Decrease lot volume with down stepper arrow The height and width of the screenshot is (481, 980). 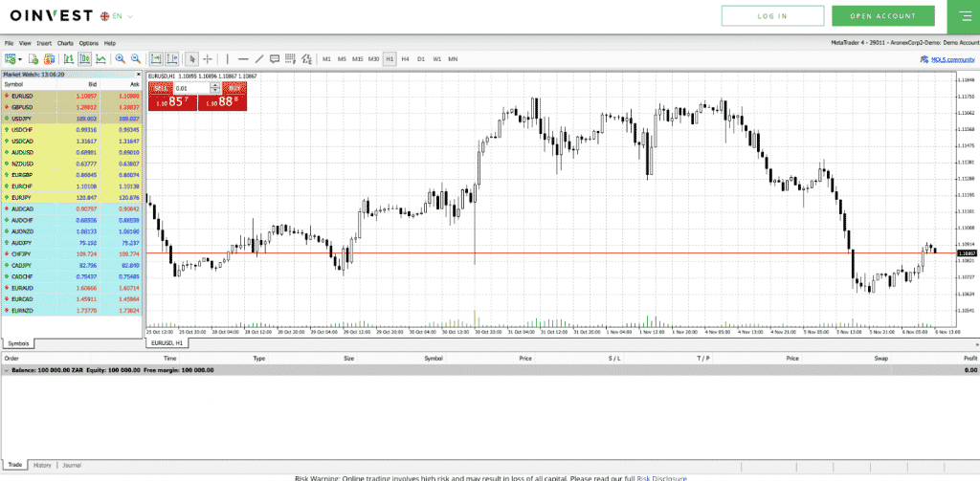(215, 91)
